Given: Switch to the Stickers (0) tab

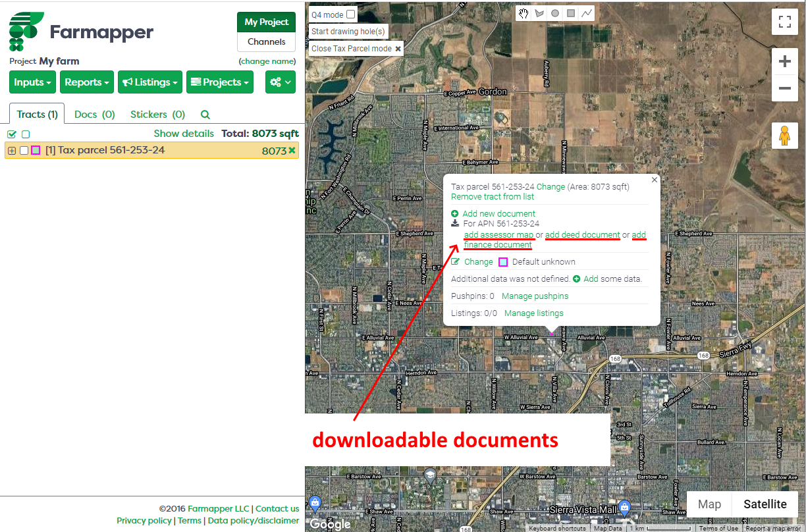Looking at the screenshot, I should [158, 115].
